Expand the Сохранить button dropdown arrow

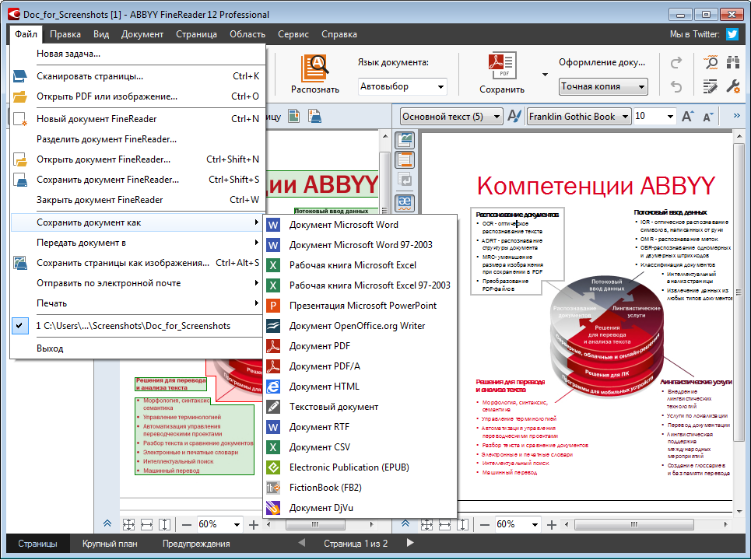pos(545,75)
